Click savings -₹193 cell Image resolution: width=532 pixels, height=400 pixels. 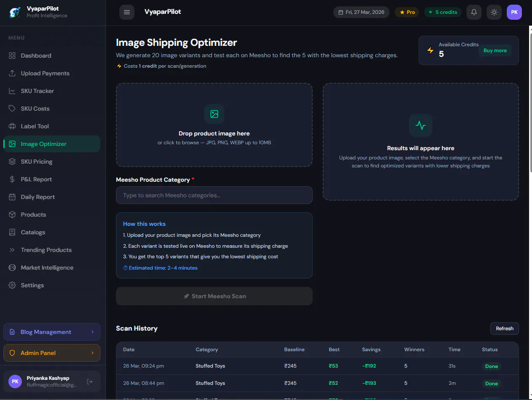click(369, 383)
